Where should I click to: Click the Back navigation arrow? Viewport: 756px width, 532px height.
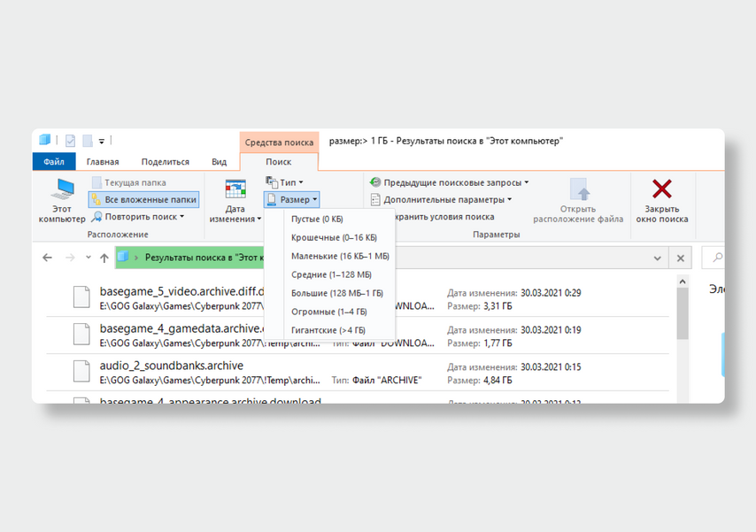(47, 258)
